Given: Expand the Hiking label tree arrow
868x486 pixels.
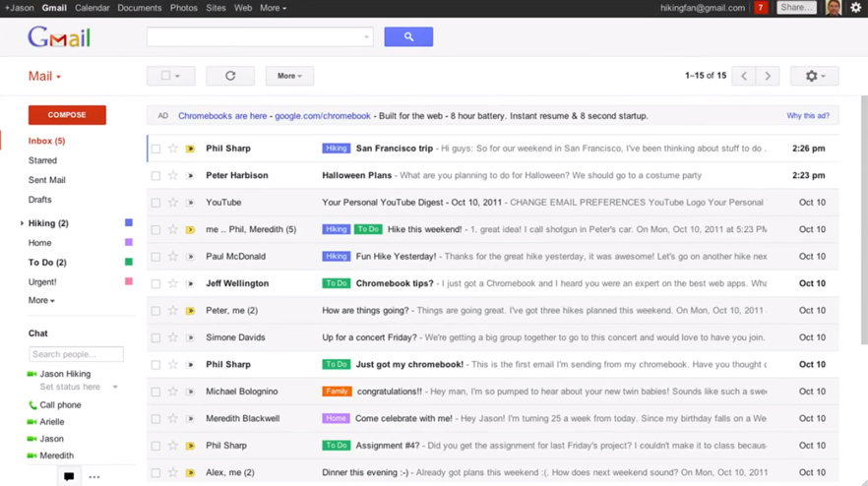Looking at the screenshot, I should pyautogui.click(x=22, y=223).
